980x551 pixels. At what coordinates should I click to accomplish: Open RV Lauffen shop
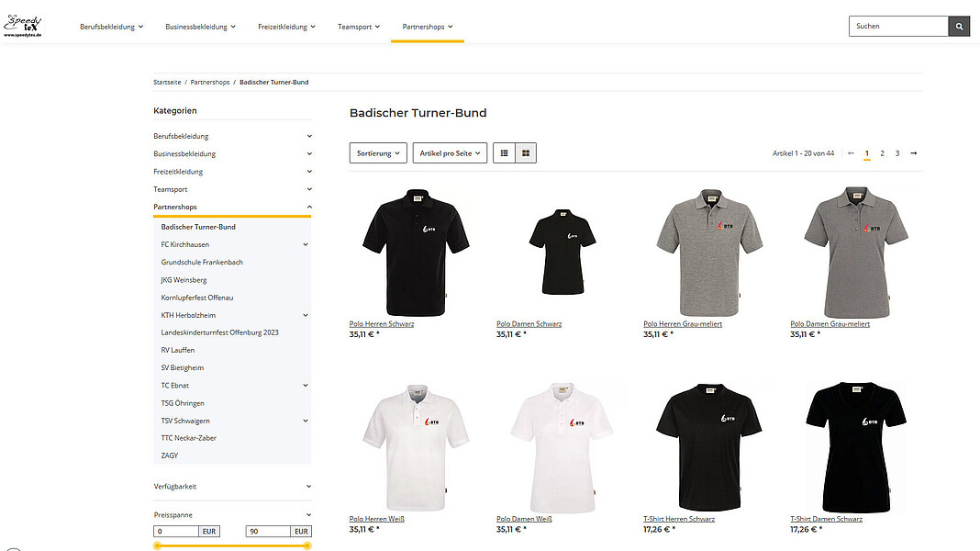coord(177,350)
